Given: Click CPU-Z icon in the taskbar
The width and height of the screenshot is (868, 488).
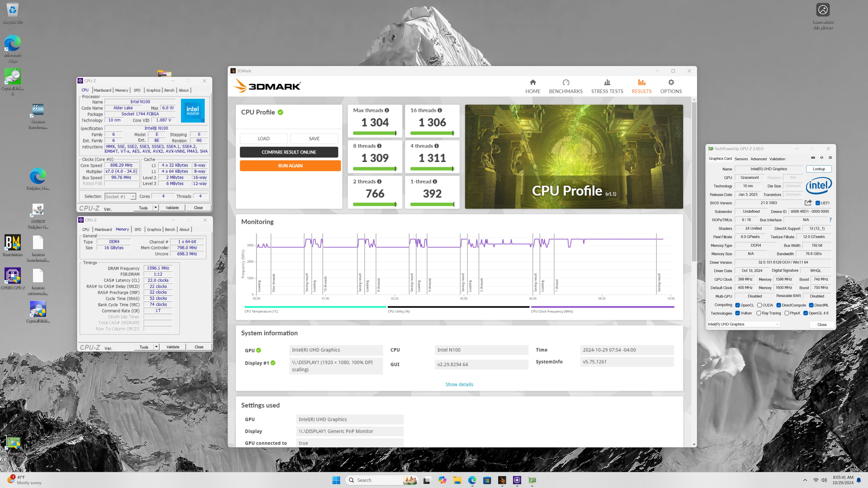Looking at the screenshot, I should [x=517, y=480].
